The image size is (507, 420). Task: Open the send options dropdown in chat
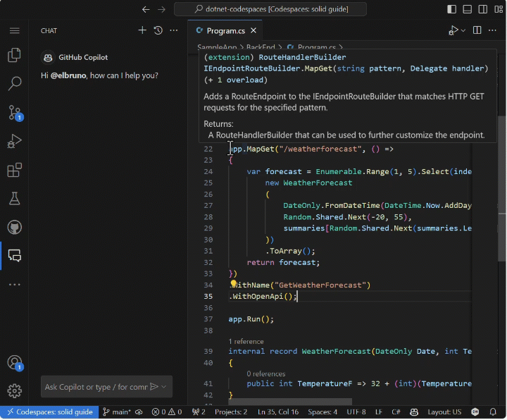(x=164, y=387)
